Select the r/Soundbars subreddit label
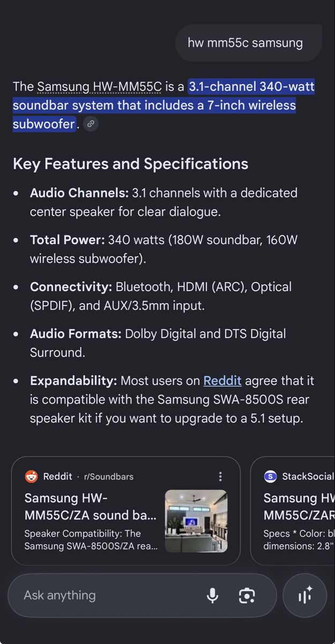The width and height of the screenshot is (335, 644). (109, 477)
